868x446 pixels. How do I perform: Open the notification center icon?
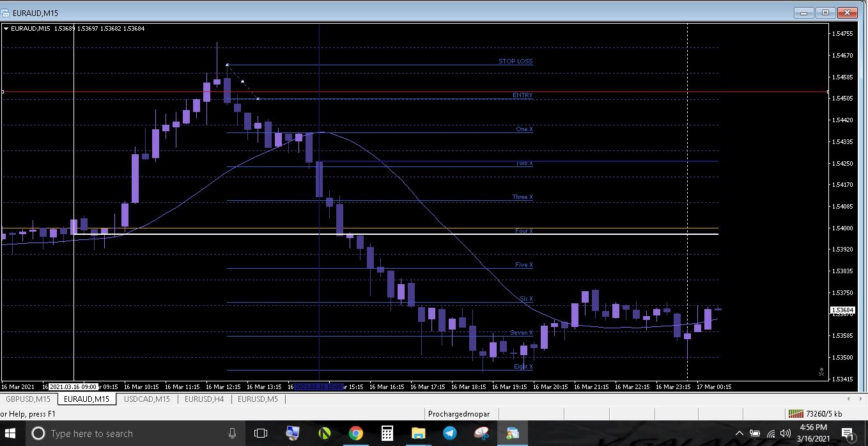pyautogui.click(x=849, y=434)
